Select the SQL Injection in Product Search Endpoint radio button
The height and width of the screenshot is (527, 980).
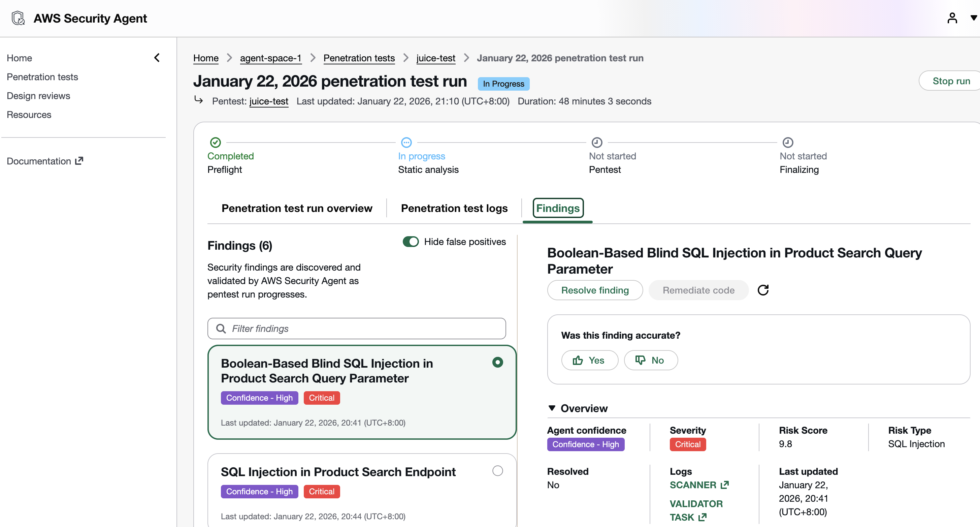tap(497, 471)
